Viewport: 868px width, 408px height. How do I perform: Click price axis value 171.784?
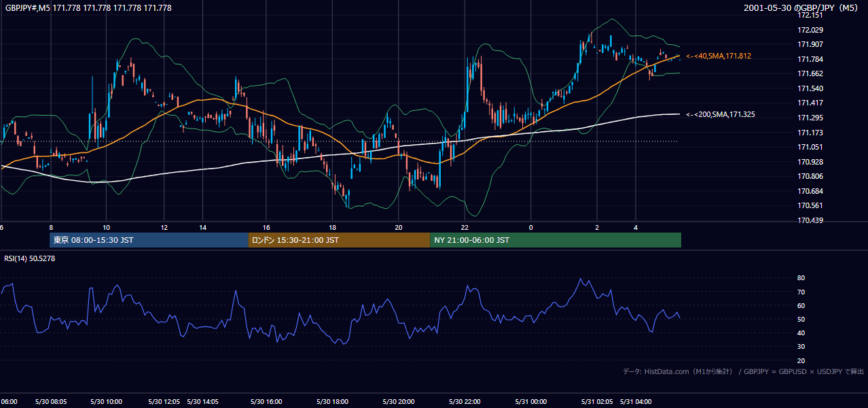pyautogui.click(x=810, y=59)
